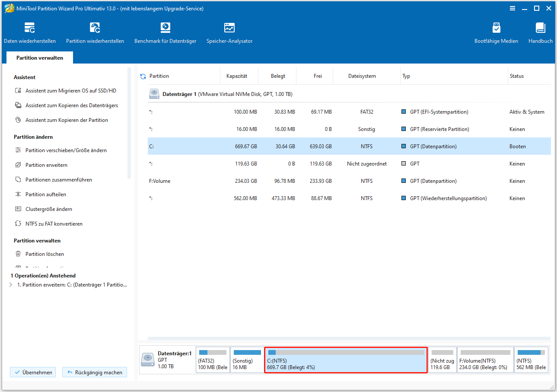
Task: Click the C:(NTFS) disk map block
Action: (345, 360)
